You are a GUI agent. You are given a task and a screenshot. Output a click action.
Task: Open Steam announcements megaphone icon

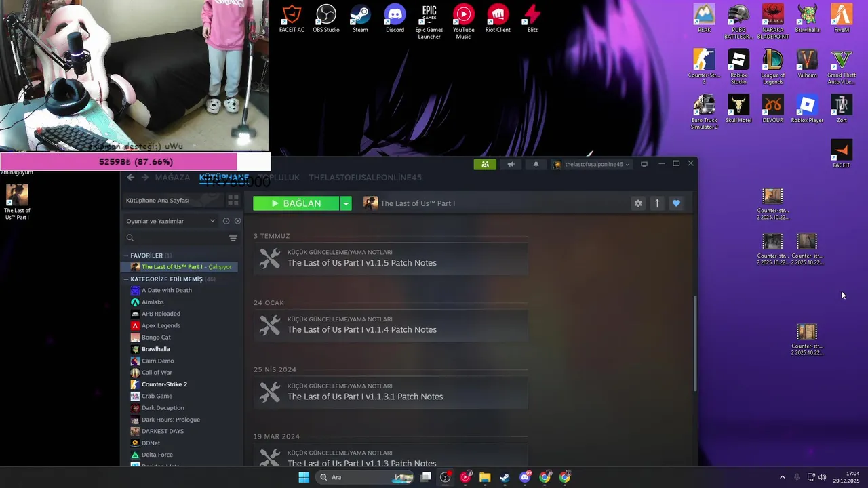(x=511, y=164)
